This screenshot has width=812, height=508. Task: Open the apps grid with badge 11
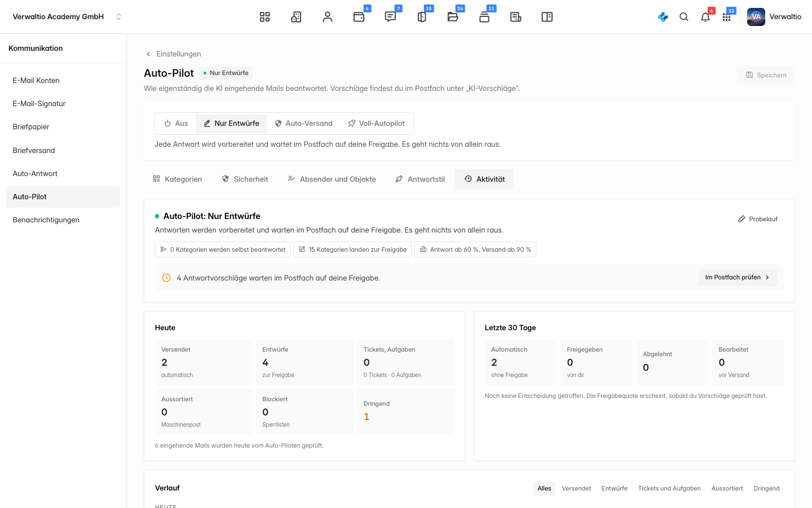coord(727,17)
